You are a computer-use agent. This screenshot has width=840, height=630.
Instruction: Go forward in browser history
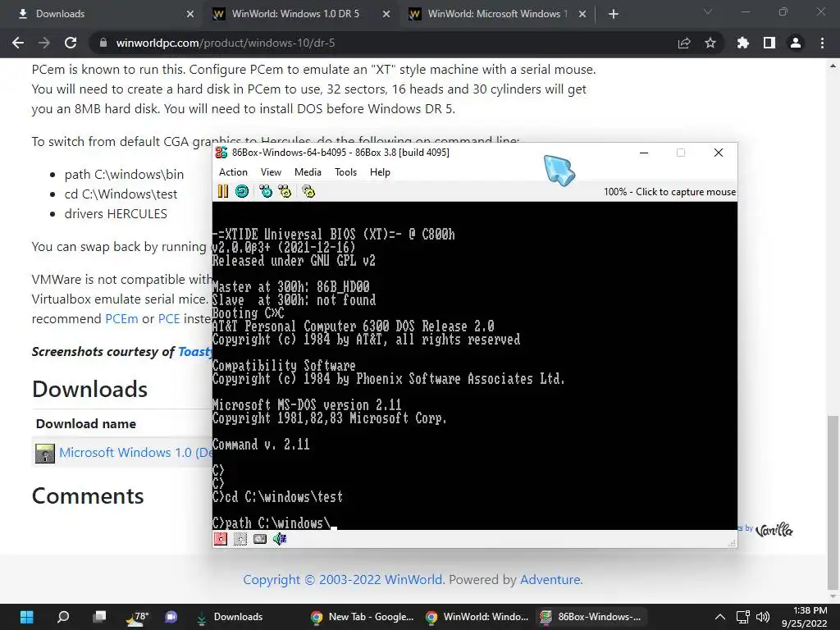click(x=44, y=43)
